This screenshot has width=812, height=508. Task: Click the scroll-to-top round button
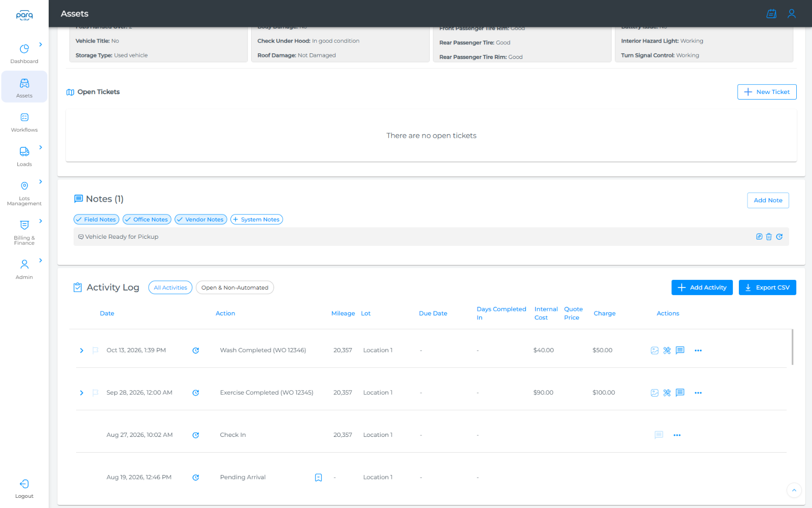794,490
